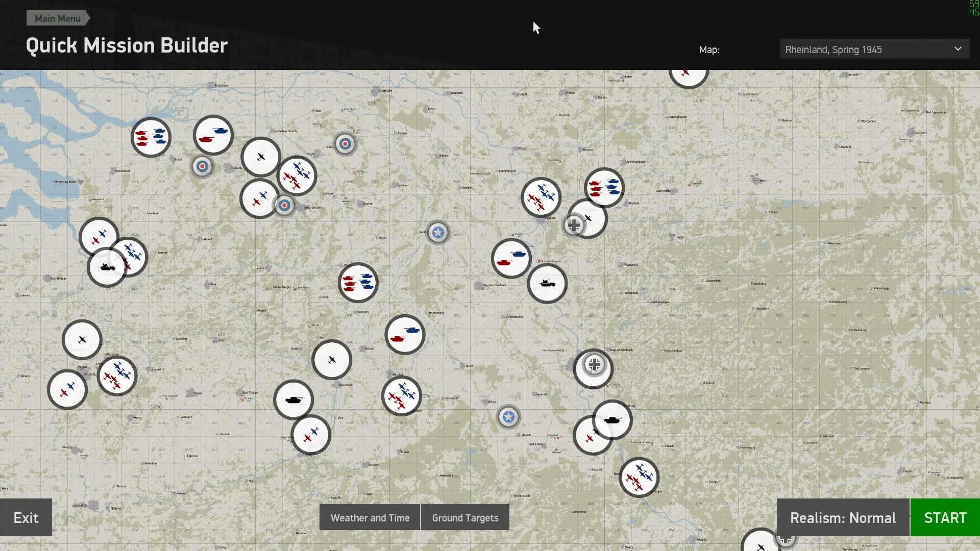Choose the black tank icon east of Sint-Truiden

[293, 400]
